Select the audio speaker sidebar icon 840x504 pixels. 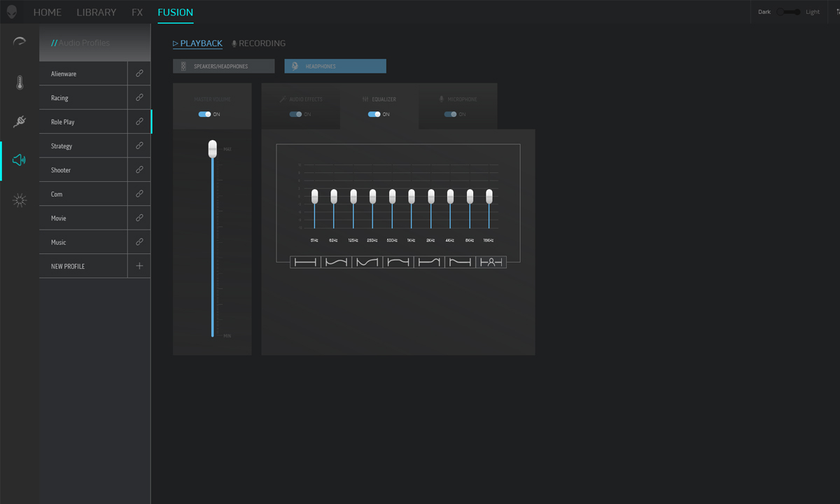tap(20, 160)
